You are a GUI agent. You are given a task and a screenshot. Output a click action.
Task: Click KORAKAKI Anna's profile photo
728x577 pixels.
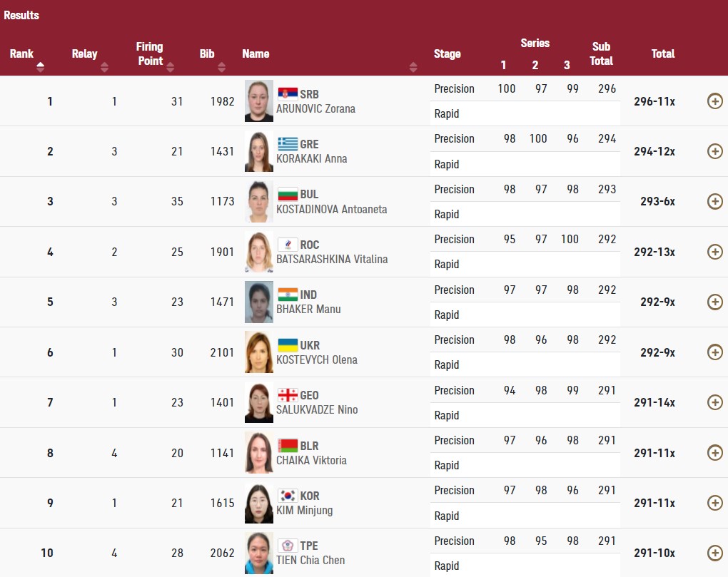point(258,151)
